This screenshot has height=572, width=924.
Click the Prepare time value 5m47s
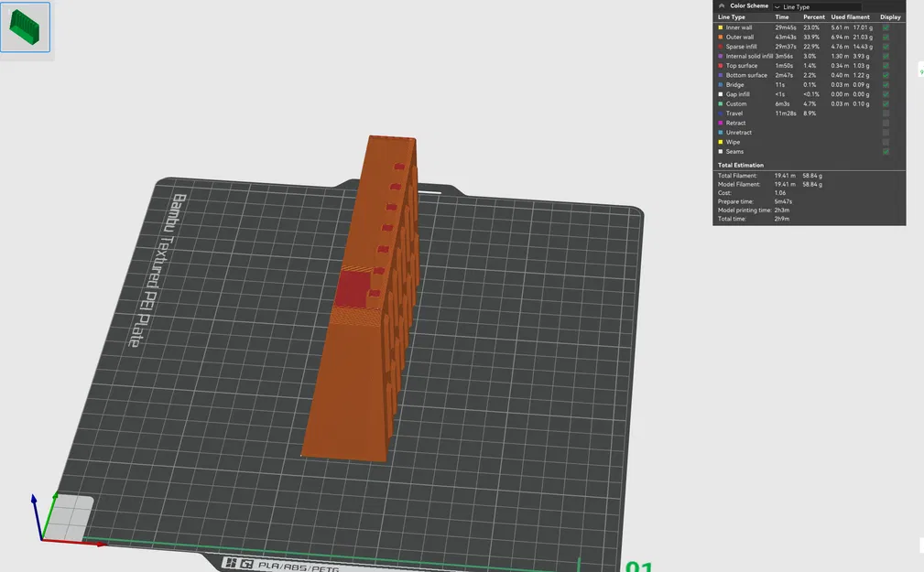pyautogui.click(x=783, y=201)
